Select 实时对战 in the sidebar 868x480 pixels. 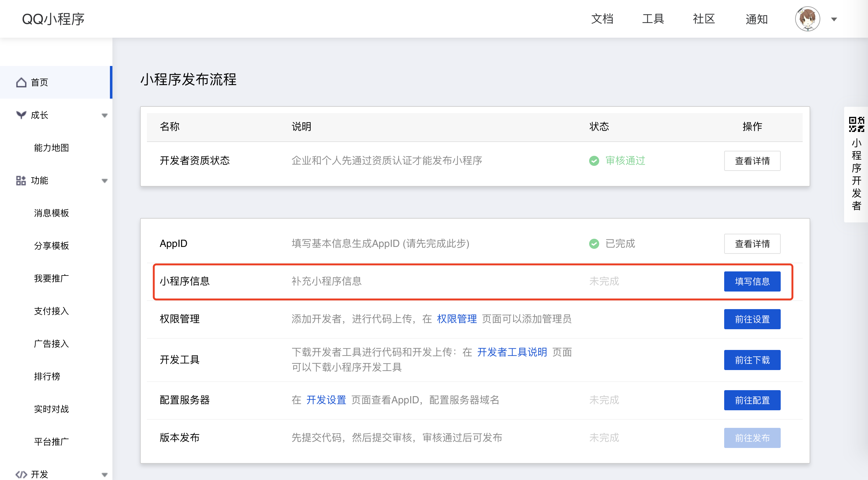coord(51,409)
